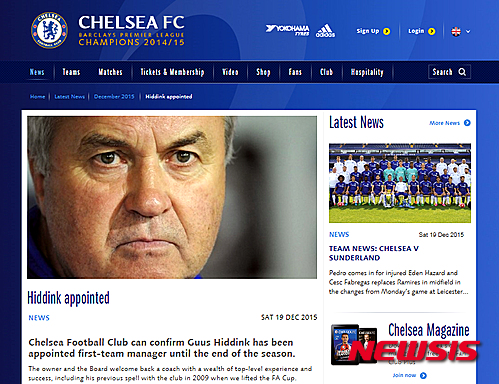Open the Tickets & Membership menu
The width and height of the screenshot is (499, 384).
[172, 72]
